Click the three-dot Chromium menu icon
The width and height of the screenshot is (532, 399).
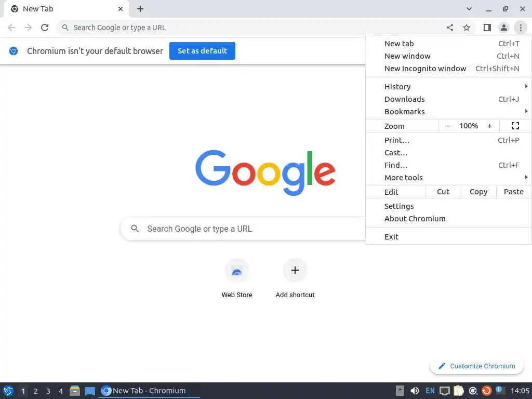tap(521, 28)
